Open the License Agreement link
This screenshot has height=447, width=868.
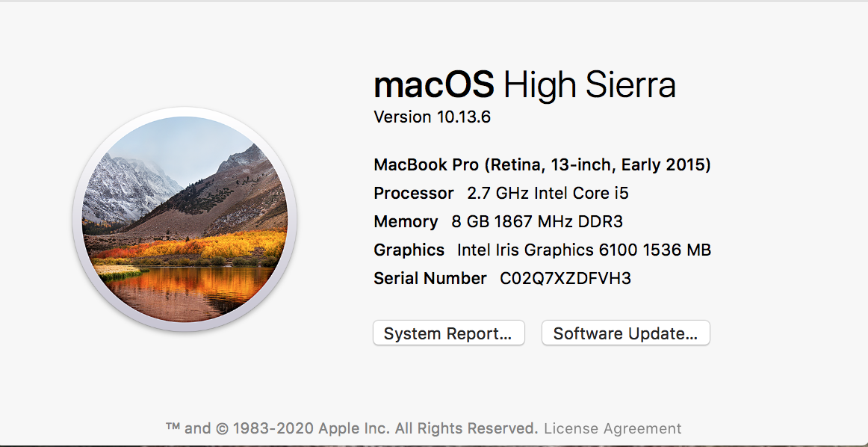click(x=613, y=429)
